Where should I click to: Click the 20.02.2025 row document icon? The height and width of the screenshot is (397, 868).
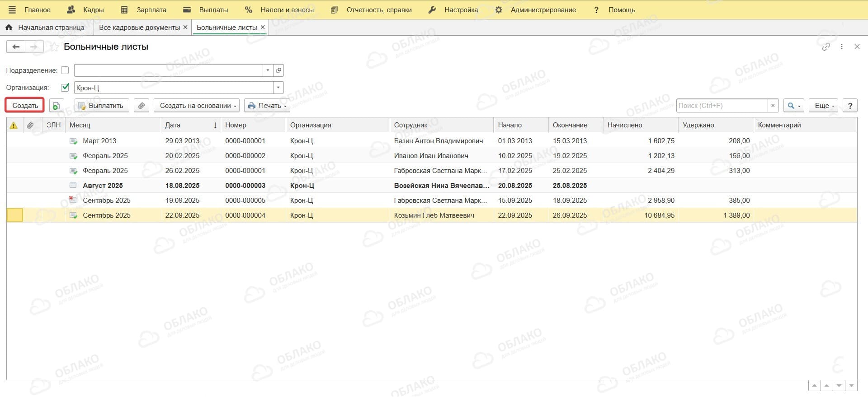73,156
